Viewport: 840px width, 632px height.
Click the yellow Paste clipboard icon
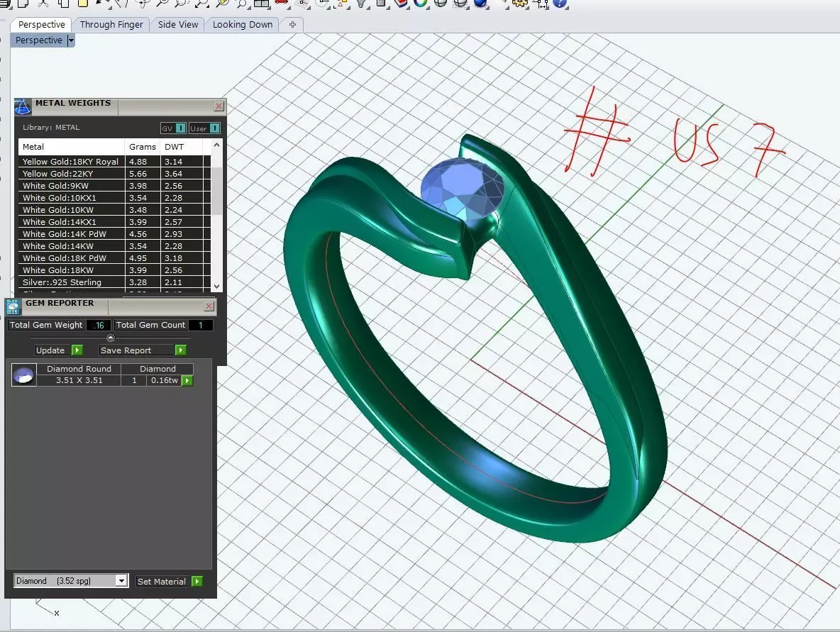pyautogui.click(x=83, y=4)
